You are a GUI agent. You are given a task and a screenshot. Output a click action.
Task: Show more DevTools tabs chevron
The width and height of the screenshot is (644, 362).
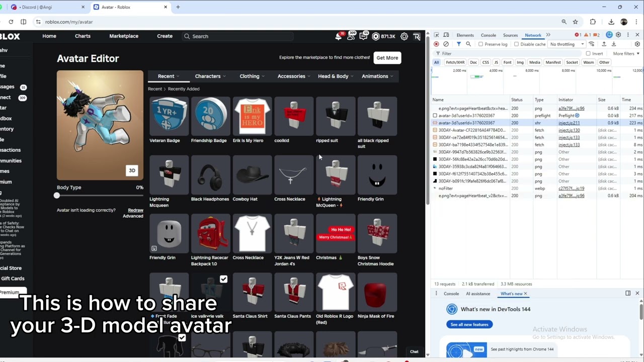(548, 35)
